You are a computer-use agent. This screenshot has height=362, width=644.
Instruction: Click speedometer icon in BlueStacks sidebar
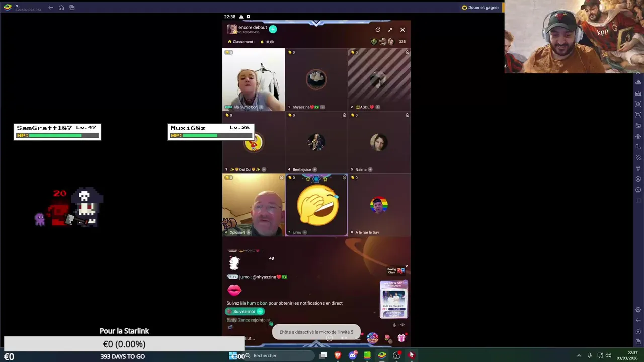click(x=638, y=190)
